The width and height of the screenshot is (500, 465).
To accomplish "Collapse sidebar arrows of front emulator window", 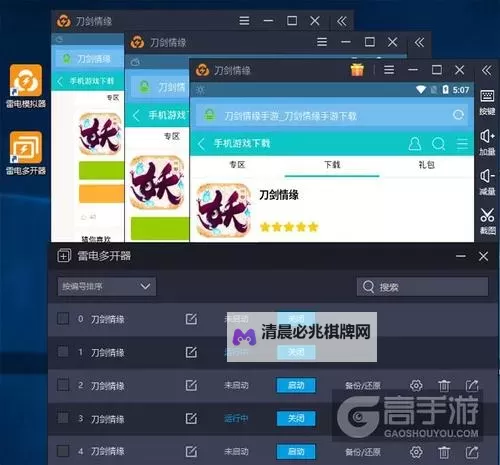I will [486, 70].
